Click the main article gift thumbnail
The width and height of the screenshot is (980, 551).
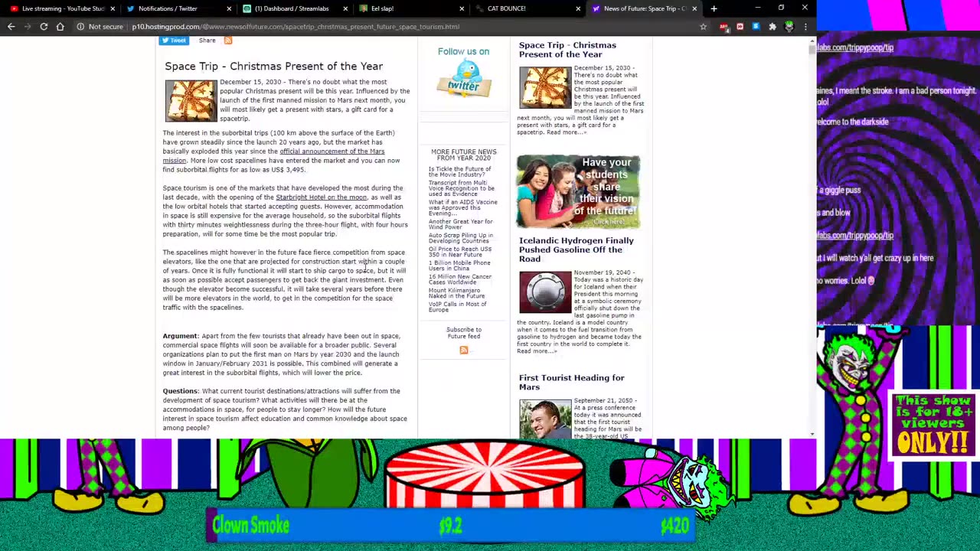click(191, 100)
